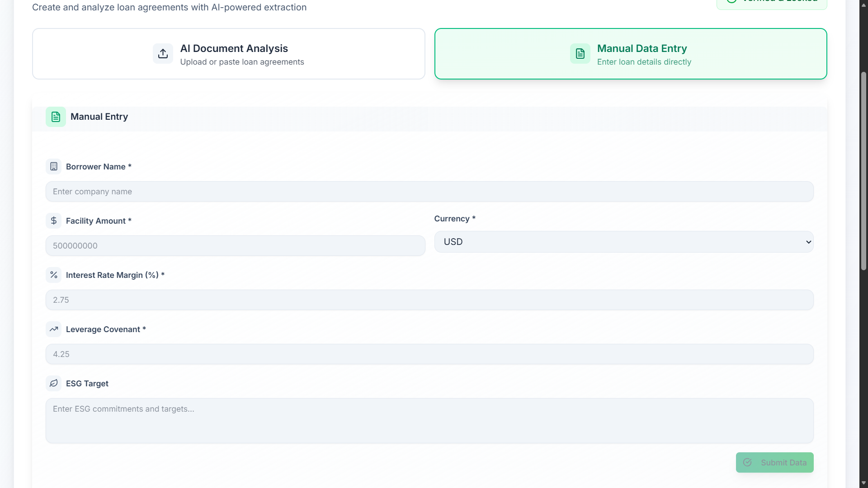Click the upload icon for AI Document Analysis
The width and height of the screenshot is (868, 488).
coord(163,54)
